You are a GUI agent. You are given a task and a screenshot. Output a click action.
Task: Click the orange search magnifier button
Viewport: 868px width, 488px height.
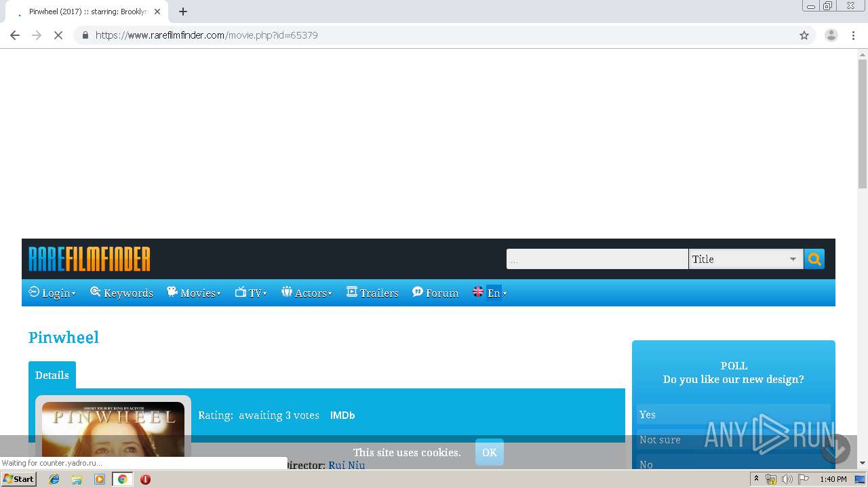point(814,259)
